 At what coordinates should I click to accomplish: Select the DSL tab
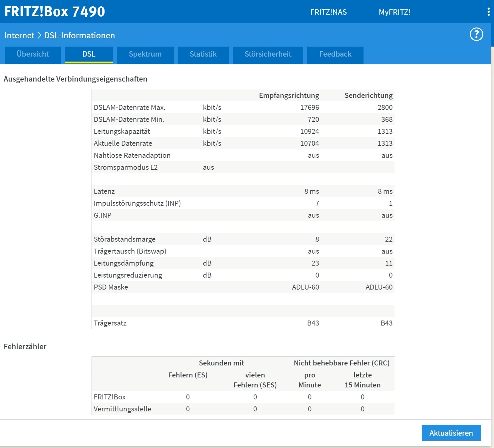pos(89,54)
